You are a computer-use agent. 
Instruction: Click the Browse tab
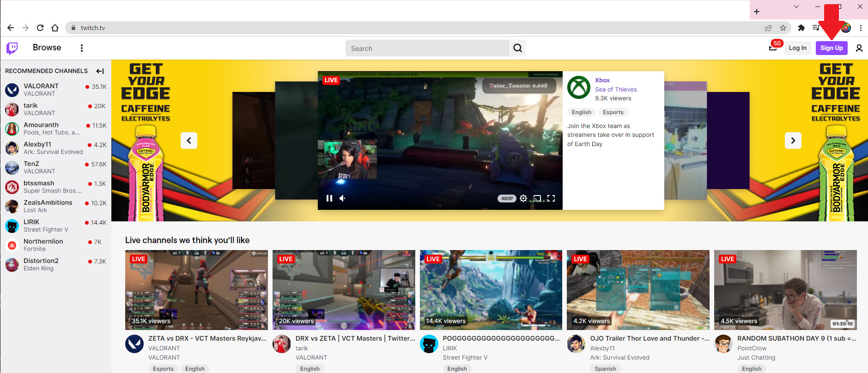(x=47, y=48)
